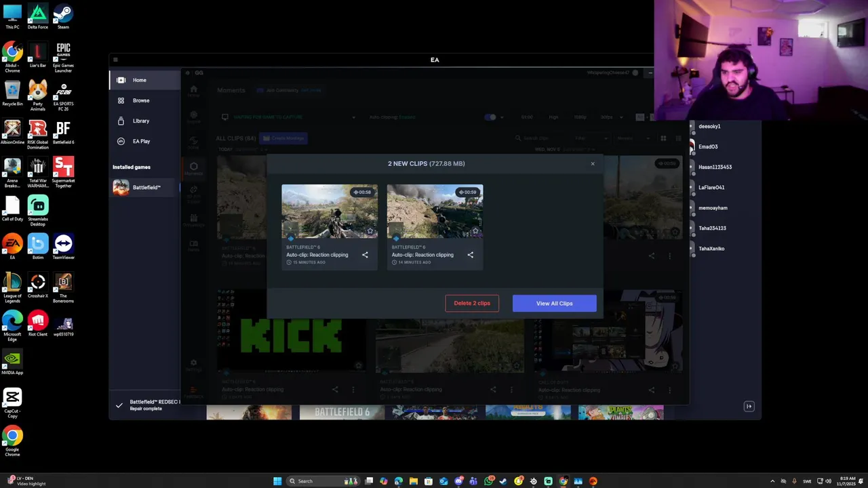Select user LaFlare041 in the viewer list
868x488 pixels.
click(x=711, y=187)
